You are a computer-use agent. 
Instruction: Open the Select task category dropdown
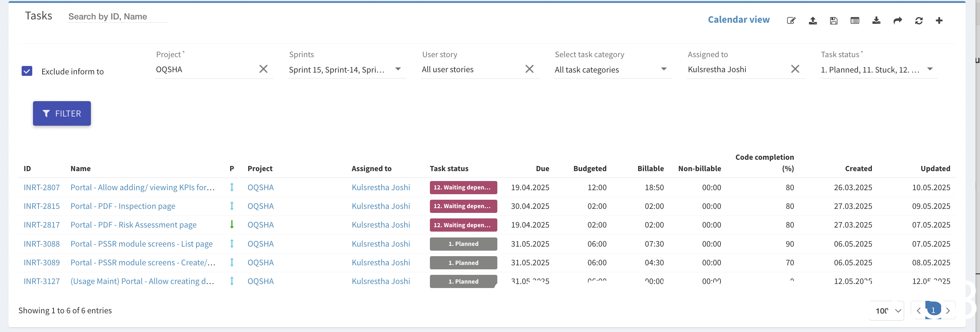pyautogui.click(x=663, y=69)
